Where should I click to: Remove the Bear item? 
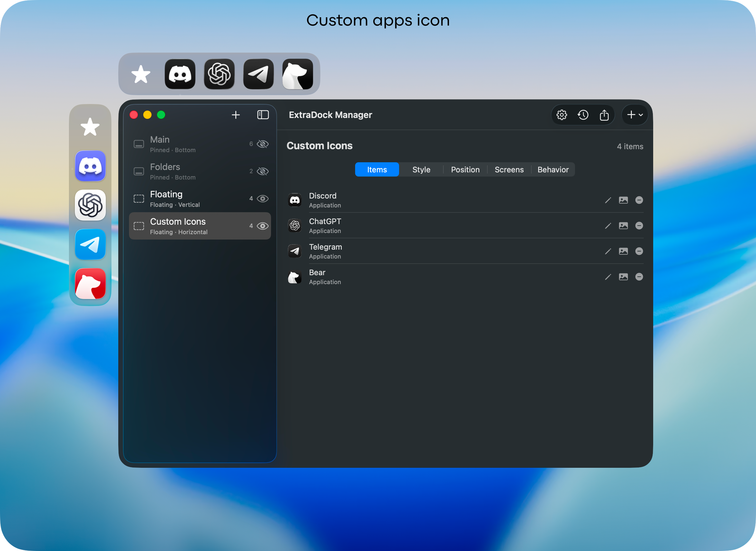639,277
